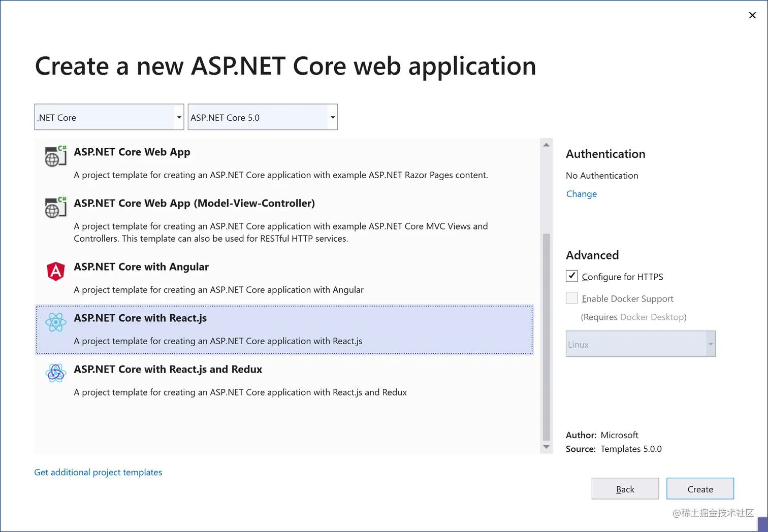Select the React.js template icon

pyautogui.click(x=56, y=322)
